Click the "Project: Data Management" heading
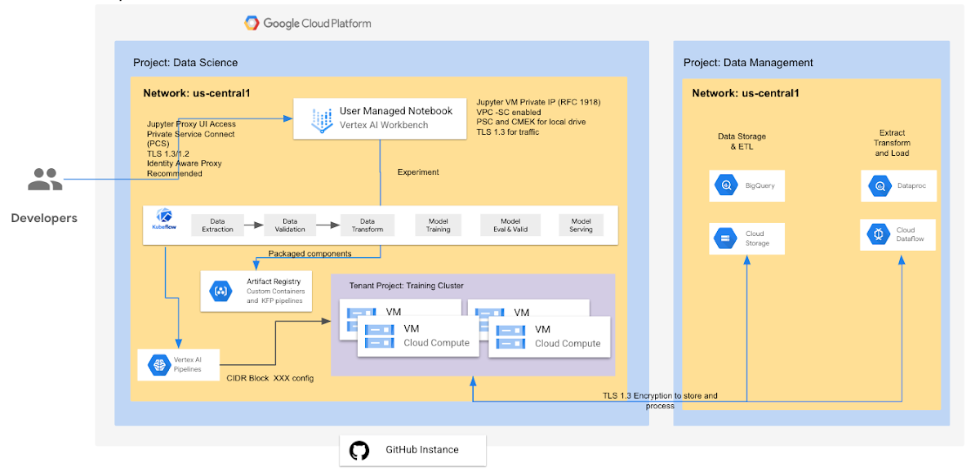This screenshot has height=472, width=980. coord(748,63)
